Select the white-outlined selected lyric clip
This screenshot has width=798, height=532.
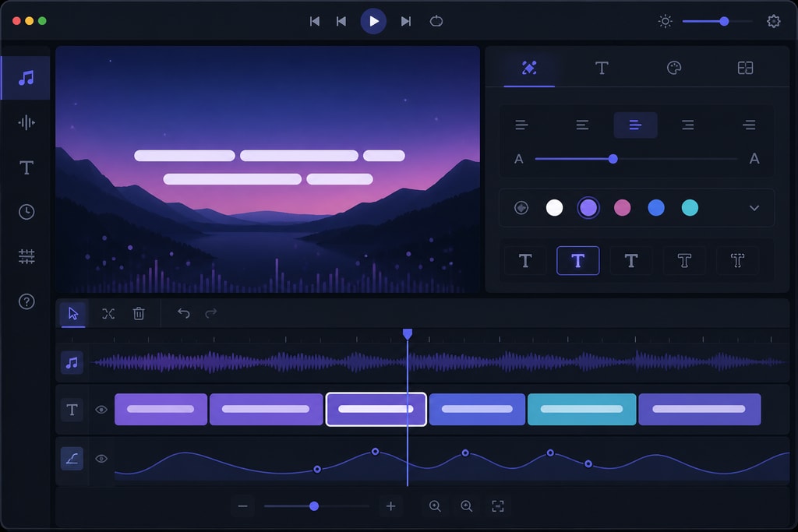[x=376, y=409]
